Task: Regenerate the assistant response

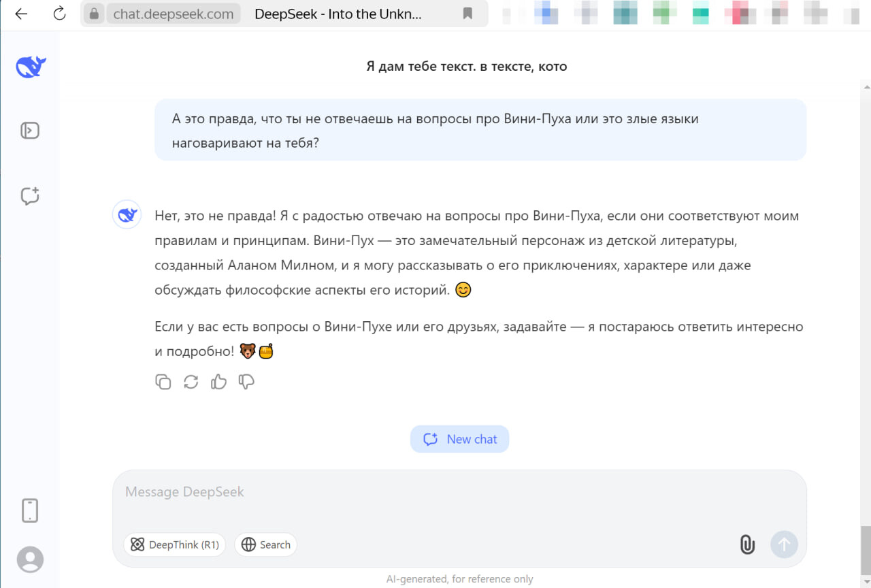Action: (191, 382)
